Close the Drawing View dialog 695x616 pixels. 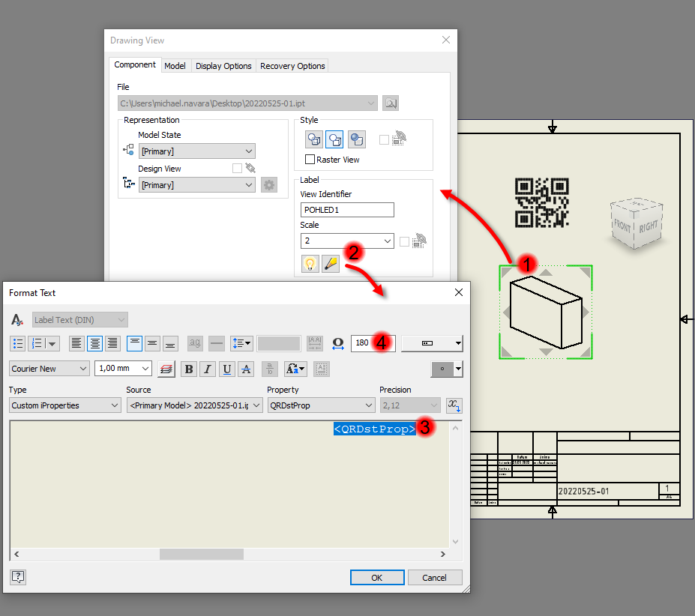point(446,40)
